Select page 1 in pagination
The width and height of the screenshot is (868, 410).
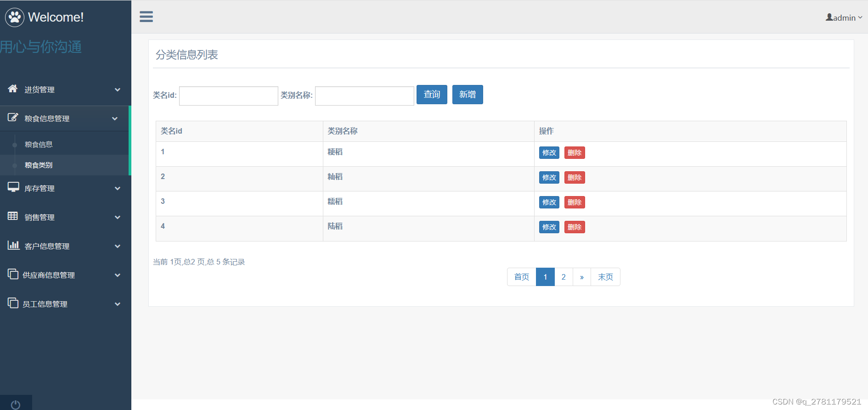545,277
